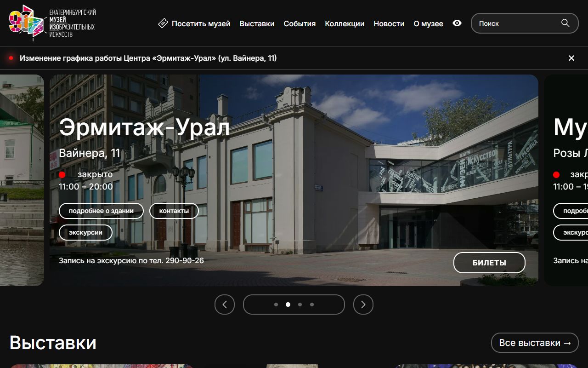This screenshot has height=368, width=588.
Task: Advance carousel with right arrow
Action: pos(363,305)
